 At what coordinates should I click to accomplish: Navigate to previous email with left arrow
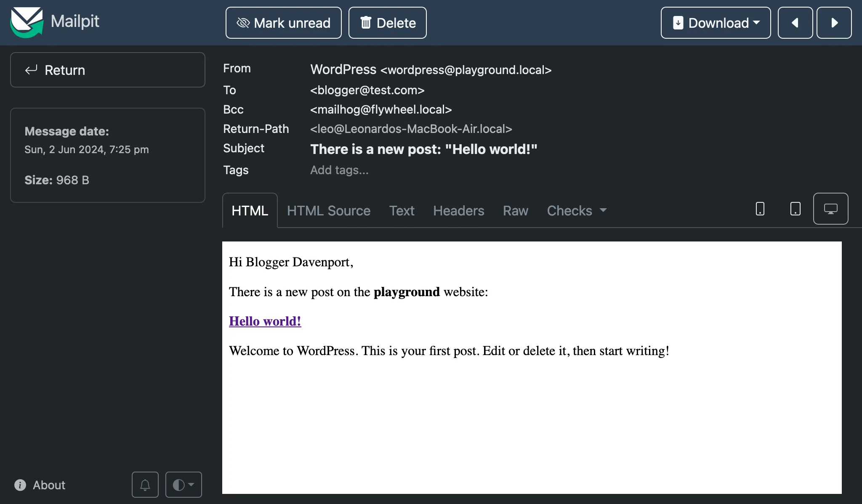[795, 23]
